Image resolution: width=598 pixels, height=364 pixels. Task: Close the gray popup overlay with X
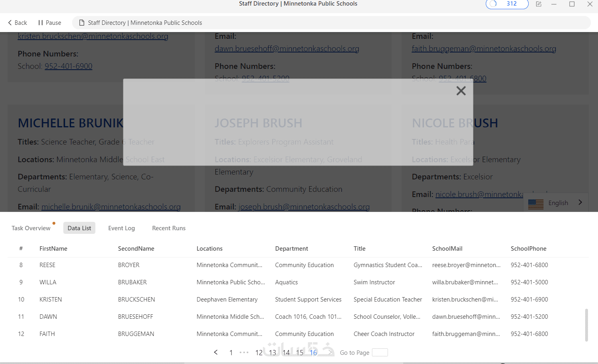[x=461, y=91]
